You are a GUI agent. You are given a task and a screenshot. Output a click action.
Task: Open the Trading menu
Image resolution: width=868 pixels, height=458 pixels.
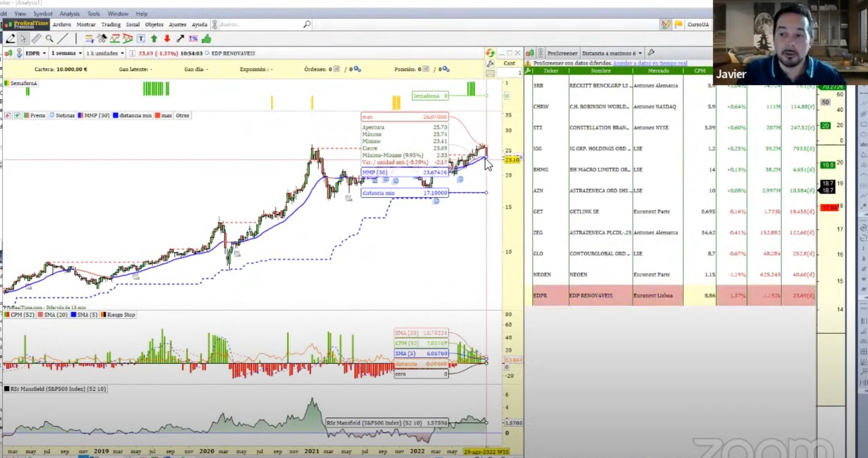[x=110, y=24]
